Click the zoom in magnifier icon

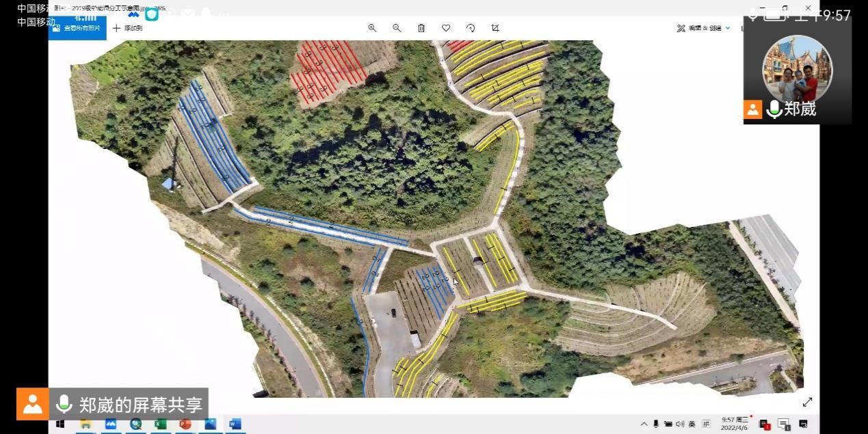372,28
